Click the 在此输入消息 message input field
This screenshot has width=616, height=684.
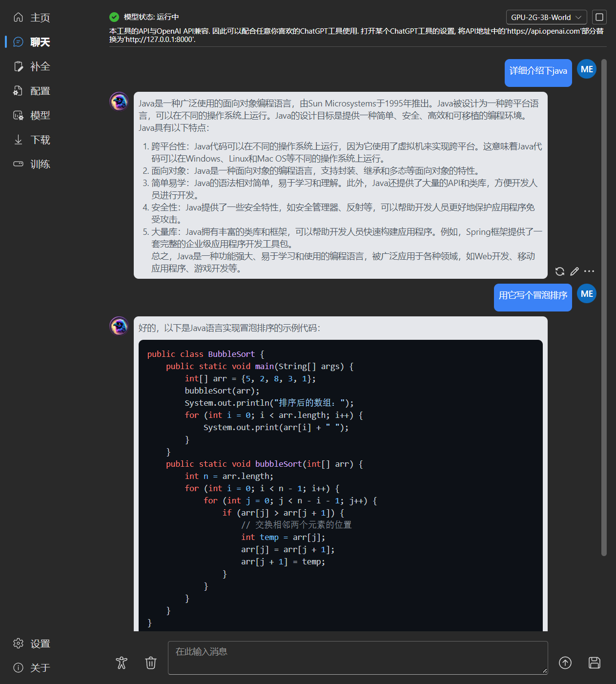click(x=357, y=658)
